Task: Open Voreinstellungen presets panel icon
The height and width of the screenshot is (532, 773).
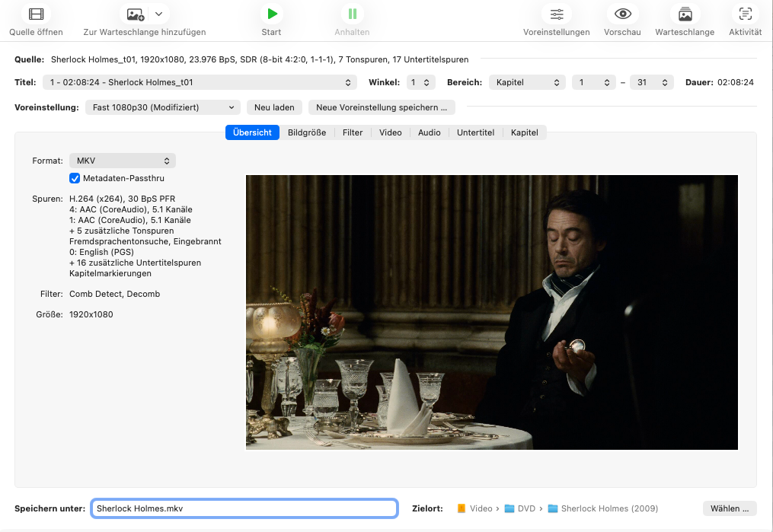Action: (x=557, y=14)
